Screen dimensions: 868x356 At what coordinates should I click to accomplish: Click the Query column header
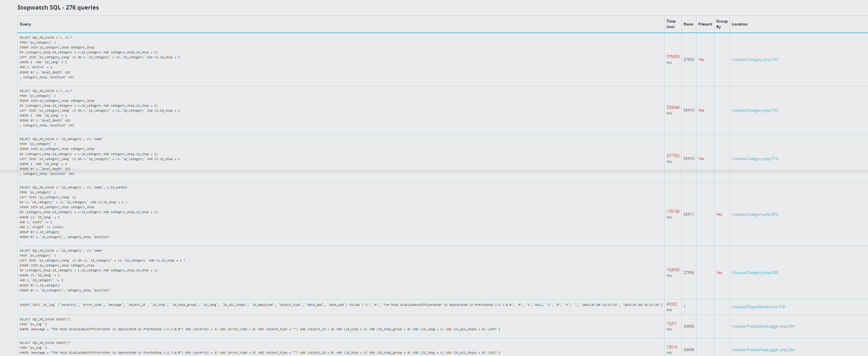(25, 24)
